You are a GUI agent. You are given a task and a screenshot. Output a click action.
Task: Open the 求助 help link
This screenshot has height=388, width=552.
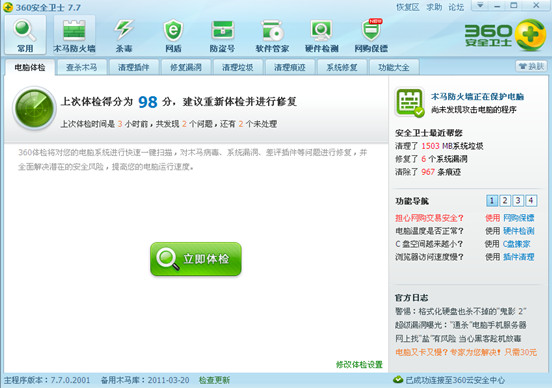click(434, 7)
